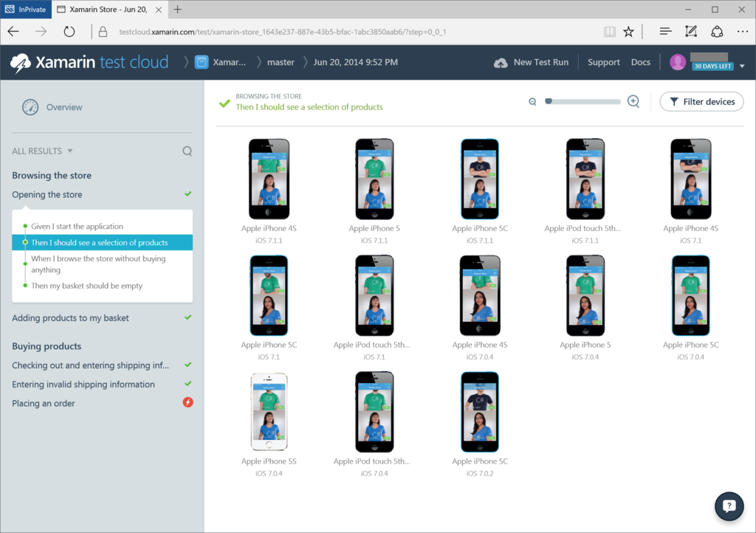Click the New Test Run cloud icon

click(x=501, y=63)
